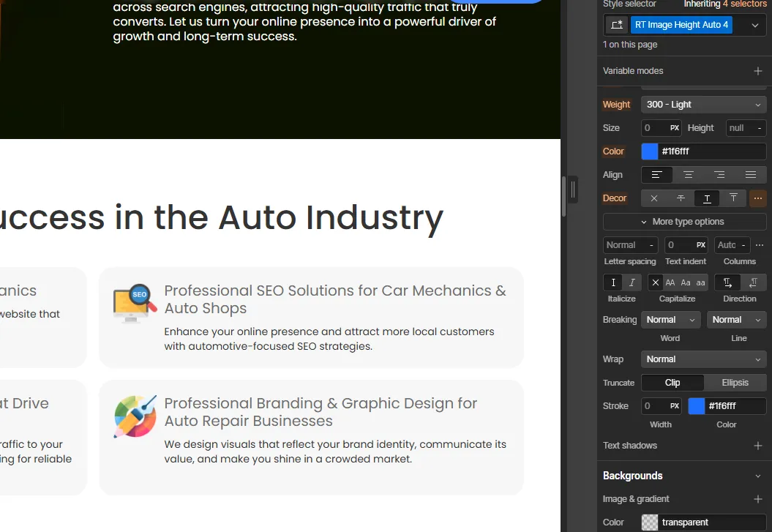
Task: Select center text alignment
Action: click(688, 175)
